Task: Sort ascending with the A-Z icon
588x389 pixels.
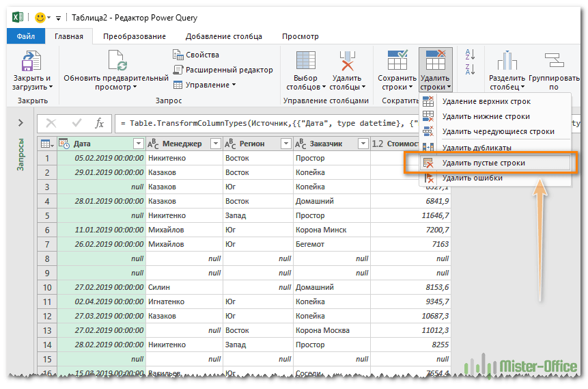Action: pos(470,54)
